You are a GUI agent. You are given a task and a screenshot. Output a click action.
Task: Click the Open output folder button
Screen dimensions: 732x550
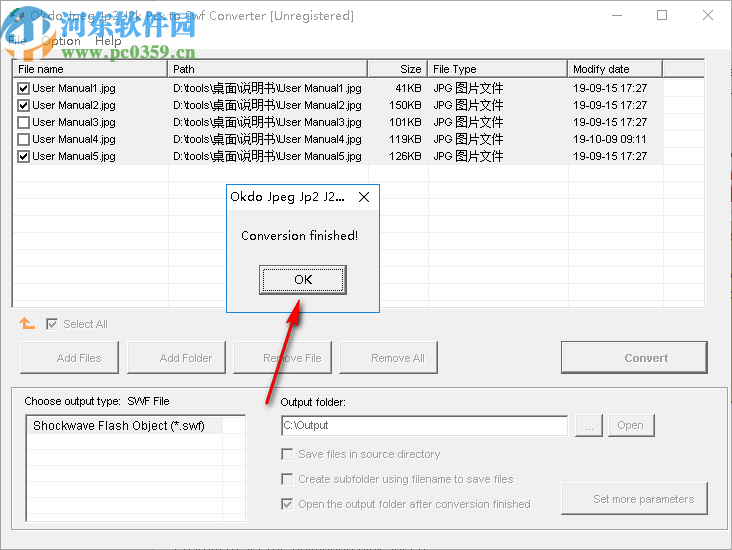pos(631,425)
